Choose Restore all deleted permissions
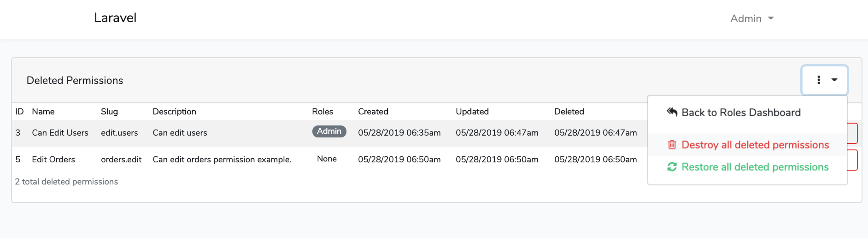Image resolution: width=868 pixels, height=238 pixels. (x=755, y=167)
